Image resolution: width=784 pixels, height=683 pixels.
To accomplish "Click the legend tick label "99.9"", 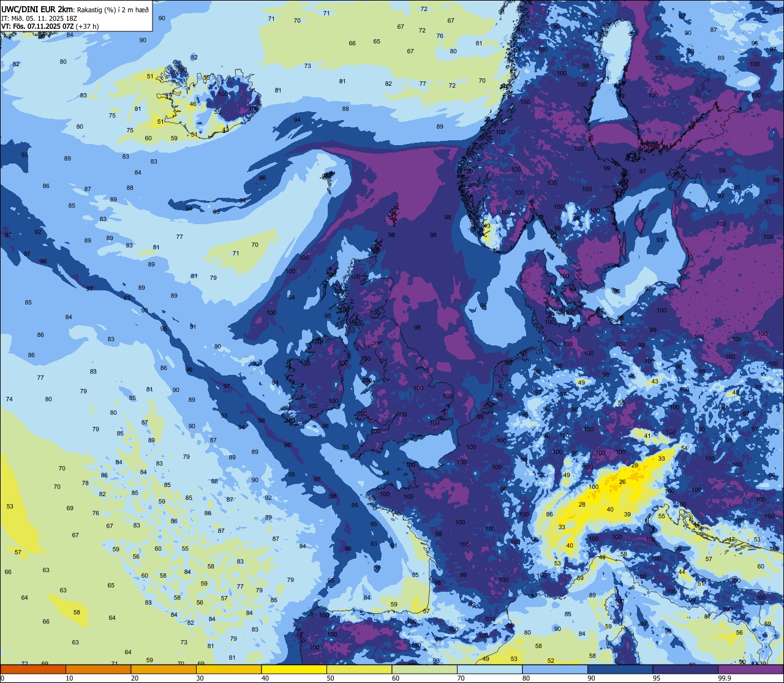I will 725,678.
